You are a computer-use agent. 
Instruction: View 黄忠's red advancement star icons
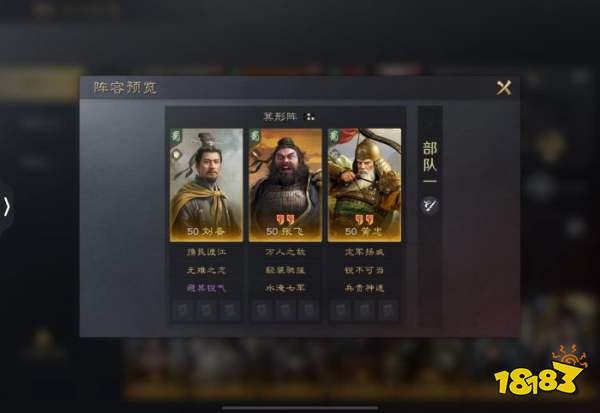point(364,220)
